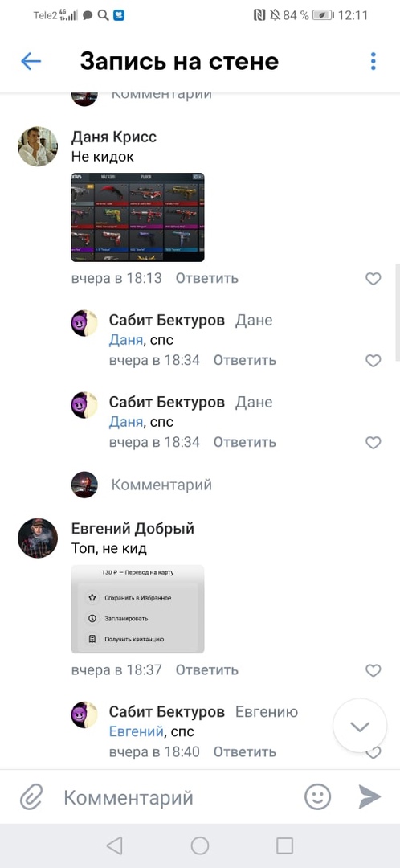Tap Ответить under Даня Крисс's comment
Viewport: 400px width, 868px height.
point(207,278)
